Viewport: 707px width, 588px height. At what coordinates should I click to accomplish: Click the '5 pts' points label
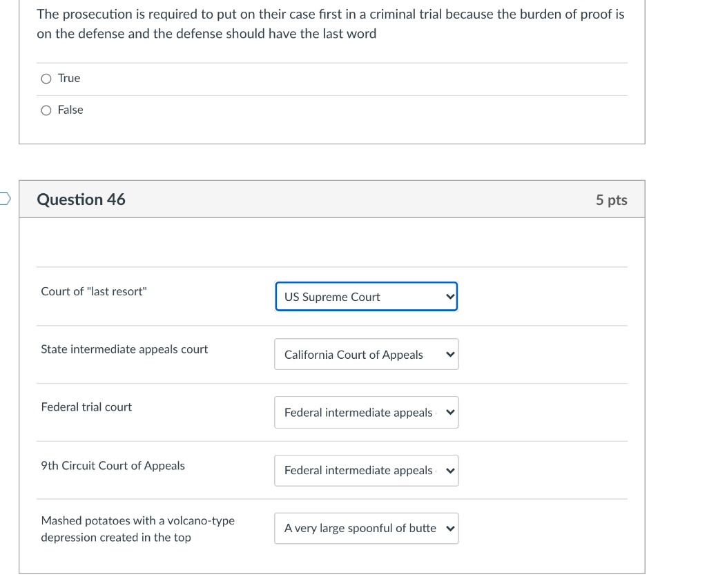tap(612, 200)
